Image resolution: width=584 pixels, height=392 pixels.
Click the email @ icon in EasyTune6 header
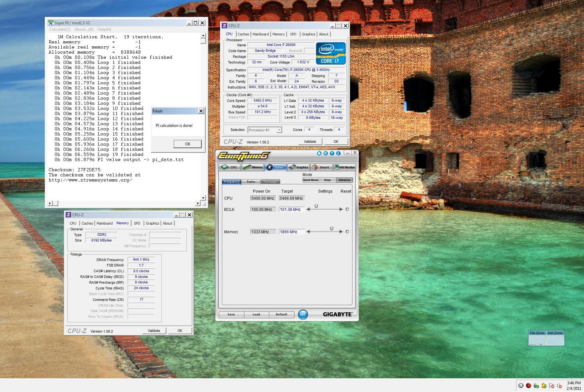coord(326,154)
